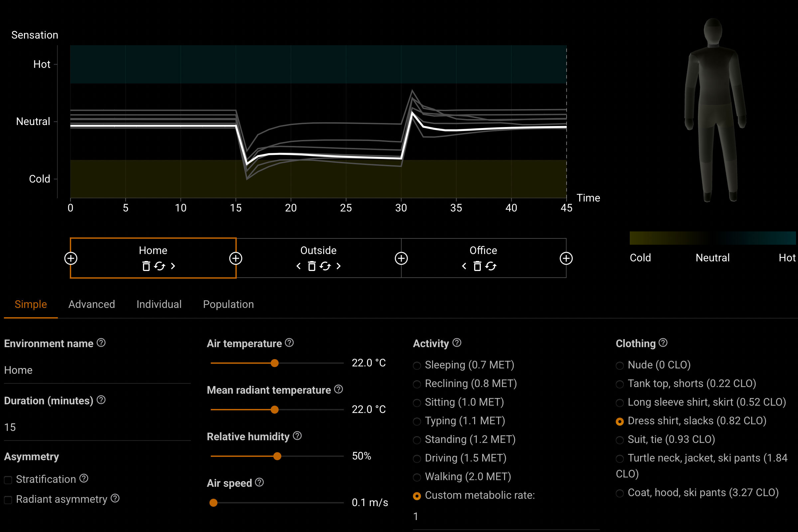The height and width of the screenshot is (532, 798).
Task: Delete the Home environment with trash icon
Action: 146,266
